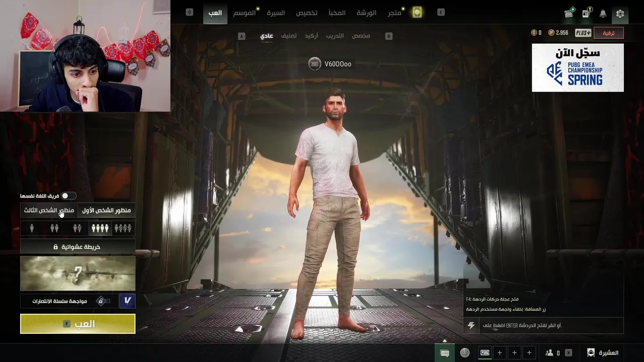The image size is (644, 362).
Task: Click the PUBG badge beside V600Ooo
Action: point(314,64)
